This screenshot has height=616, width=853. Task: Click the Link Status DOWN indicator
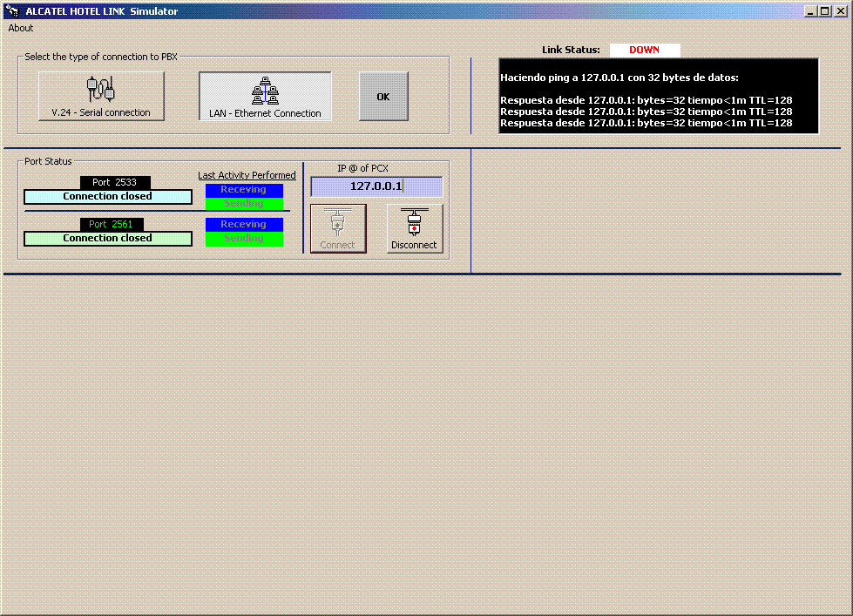[645, 50]
